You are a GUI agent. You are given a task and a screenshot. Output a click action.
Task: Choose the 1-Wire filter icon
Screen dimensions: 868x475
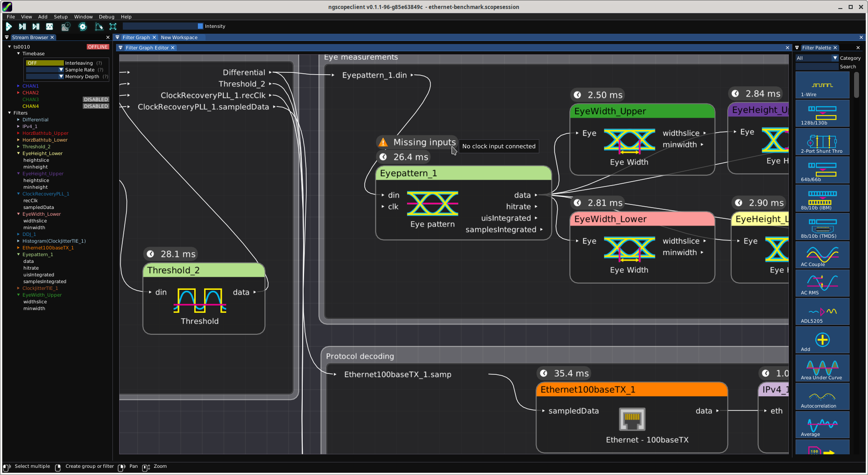point(822,85)
